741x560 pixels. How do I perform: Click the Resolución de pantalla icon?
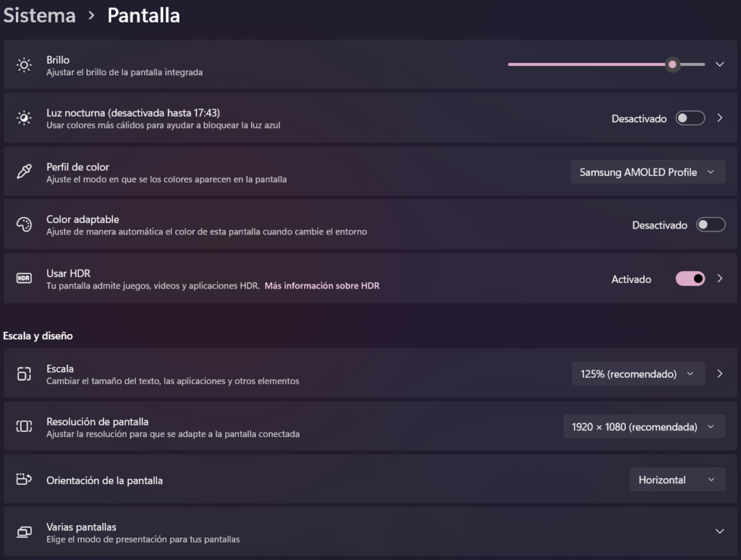pos(25,427)
